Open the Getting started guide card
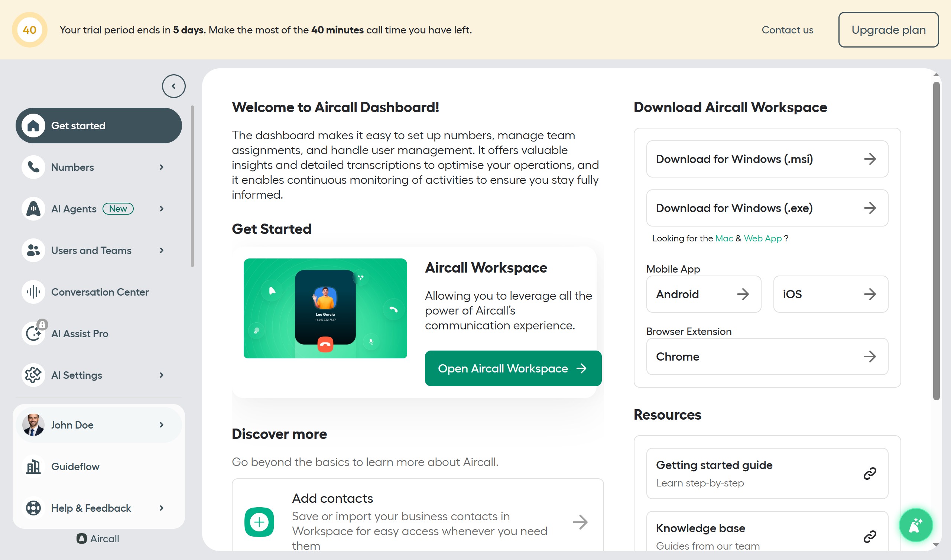 (767, 473)
